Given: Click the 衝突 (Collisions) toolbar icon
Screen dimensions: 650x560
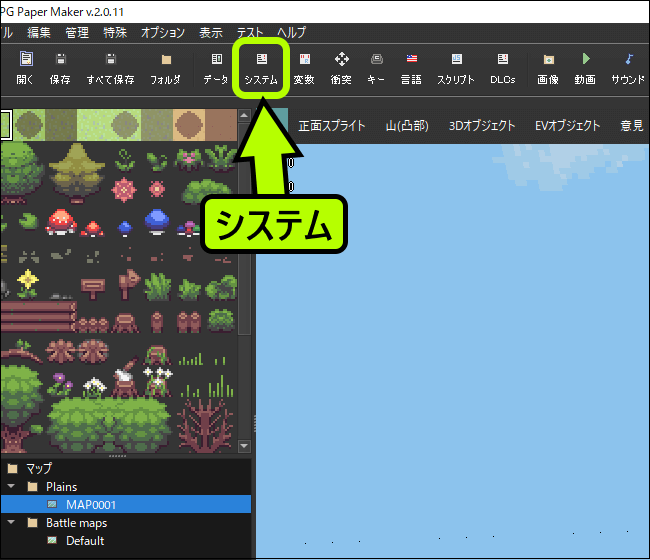Looking at the screenshot, I should click(x=341, y=68).
